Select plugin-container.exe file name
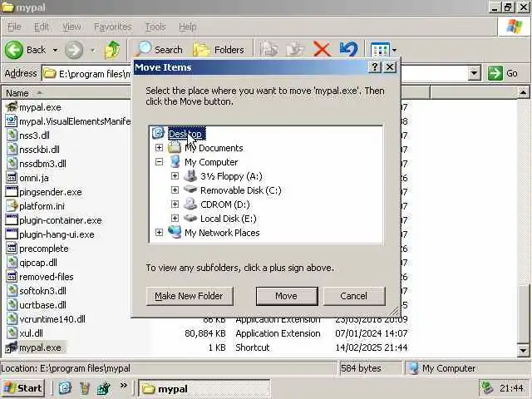This screenshot has height=399, width=532. 61,220
